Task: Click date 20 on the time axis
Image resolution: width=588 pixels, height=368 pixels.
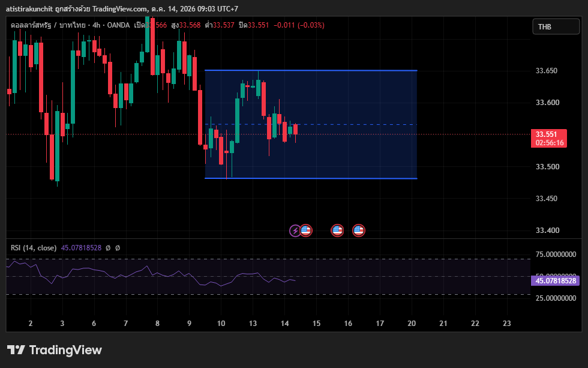Action: click(412, 324)
